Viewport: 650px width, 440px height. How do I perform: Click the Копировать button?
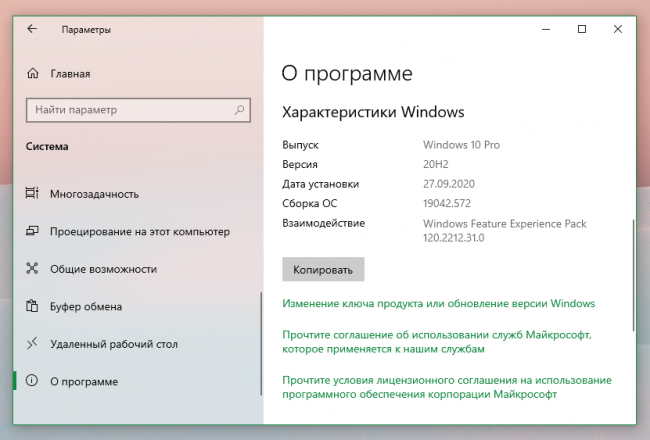(x=323, y=270)
